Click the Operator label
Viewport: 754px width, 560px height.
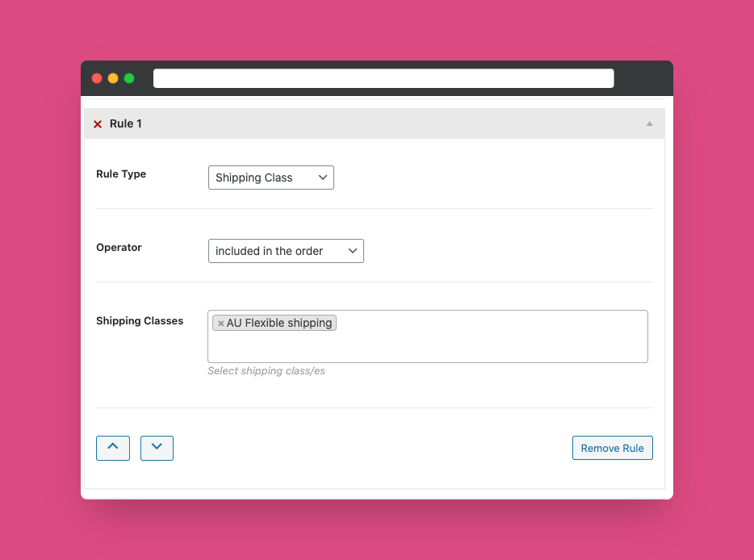pos(119,248)
